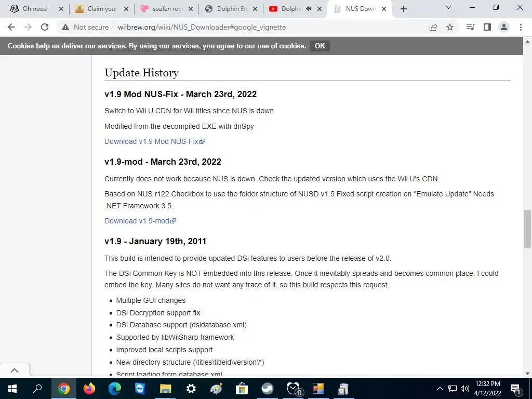
Task: Open network status tray icon
Action: click(x=453, y=389)
